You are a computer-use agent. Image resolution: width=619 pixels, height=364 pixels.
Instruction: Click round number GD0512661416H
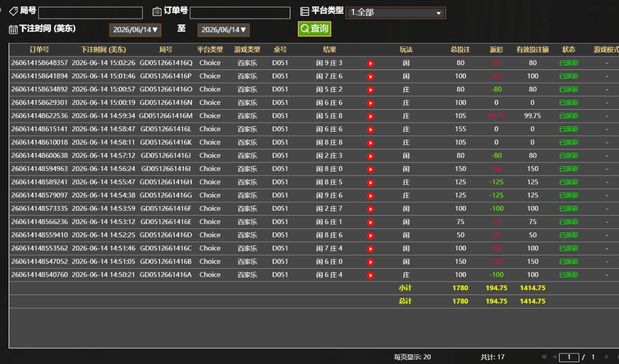[x=166, y=182]
